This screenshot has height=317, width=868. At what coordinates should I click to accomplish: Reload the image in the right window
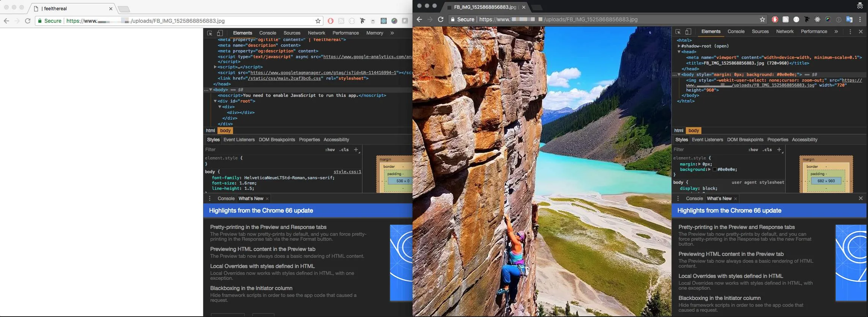(x=441, y=19)
